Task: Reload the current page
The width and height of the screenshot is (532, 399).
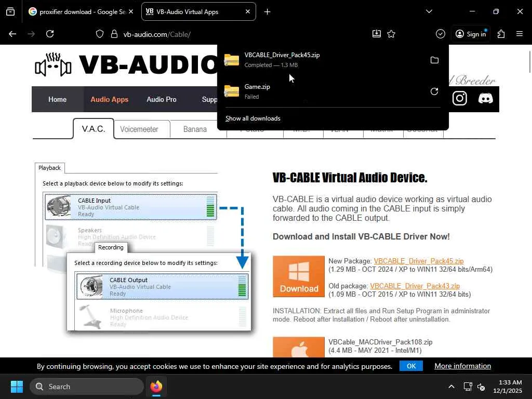Action: pos(50,34)
